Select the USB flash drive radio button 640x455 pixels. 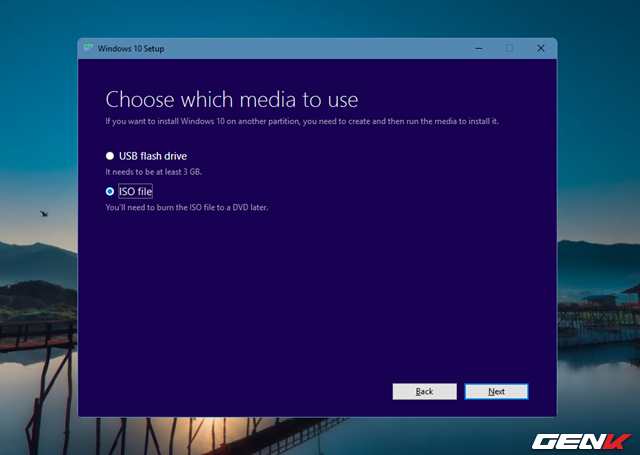[110, 156]
